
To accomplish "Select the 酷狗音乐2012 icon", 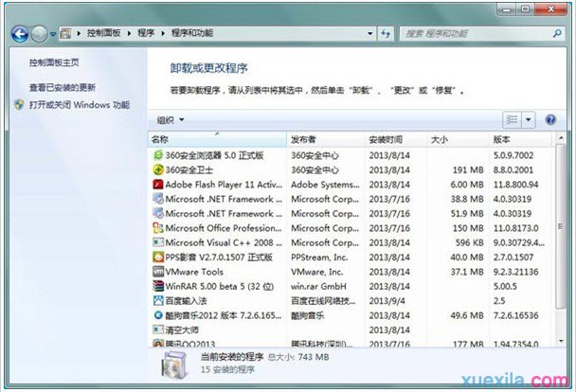I will [x=158, y=315].
